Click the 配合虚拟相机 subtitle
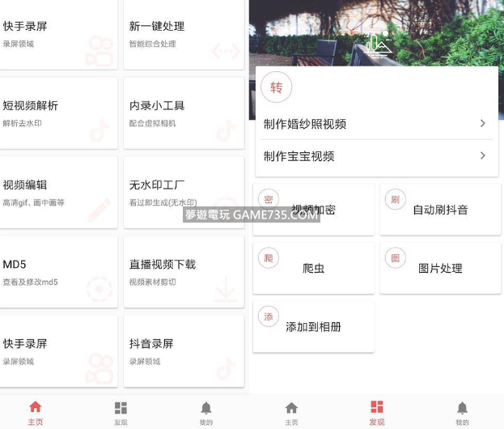Viewport: 504px width, 429px height. pos(152,123)
